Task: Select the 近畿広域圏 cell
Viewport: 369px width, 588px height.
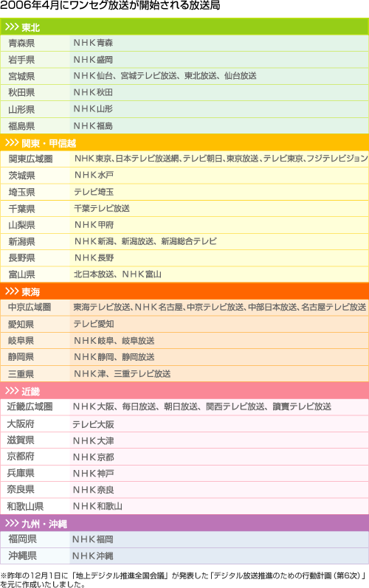Action: tap(35, 407)
